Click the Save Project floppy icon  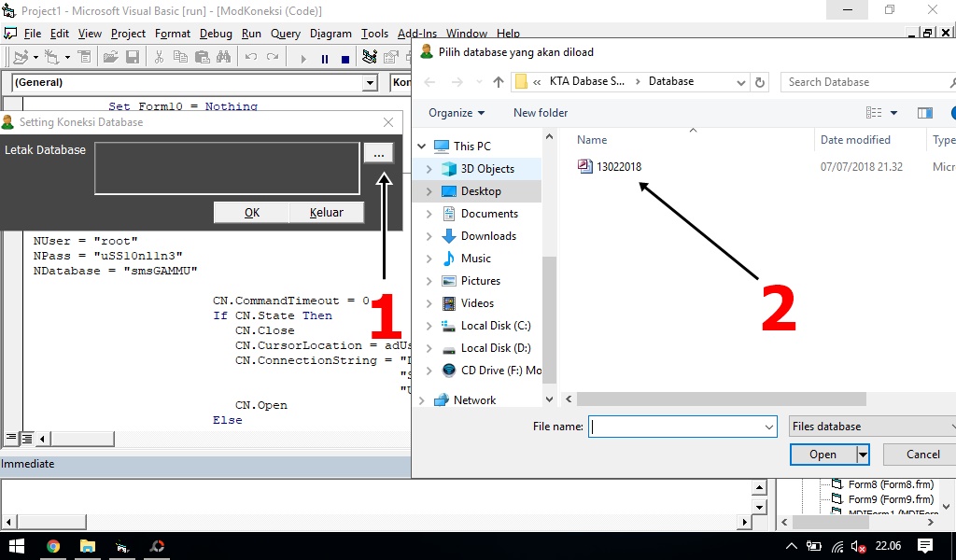point(133,57)
